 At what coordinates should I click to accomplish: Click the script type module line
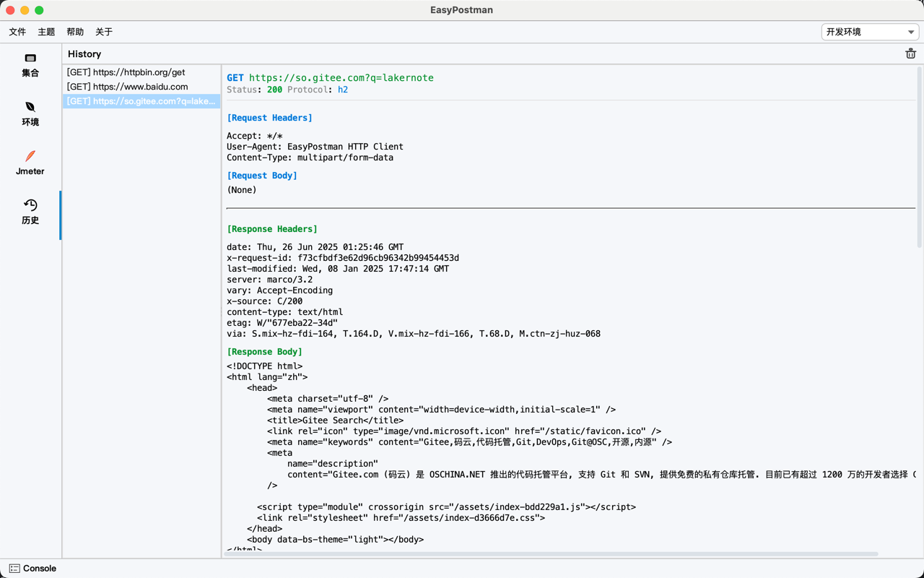446,507
